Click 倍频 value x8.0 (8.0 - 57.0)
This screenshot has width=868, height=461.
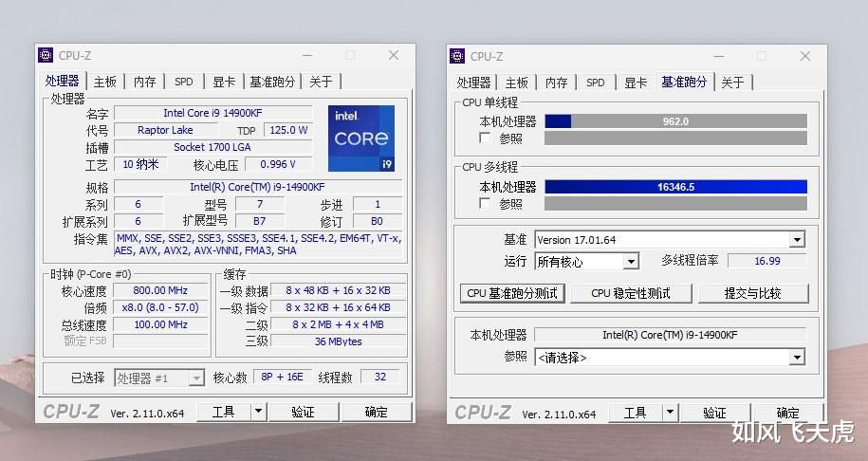click(160, 307)
